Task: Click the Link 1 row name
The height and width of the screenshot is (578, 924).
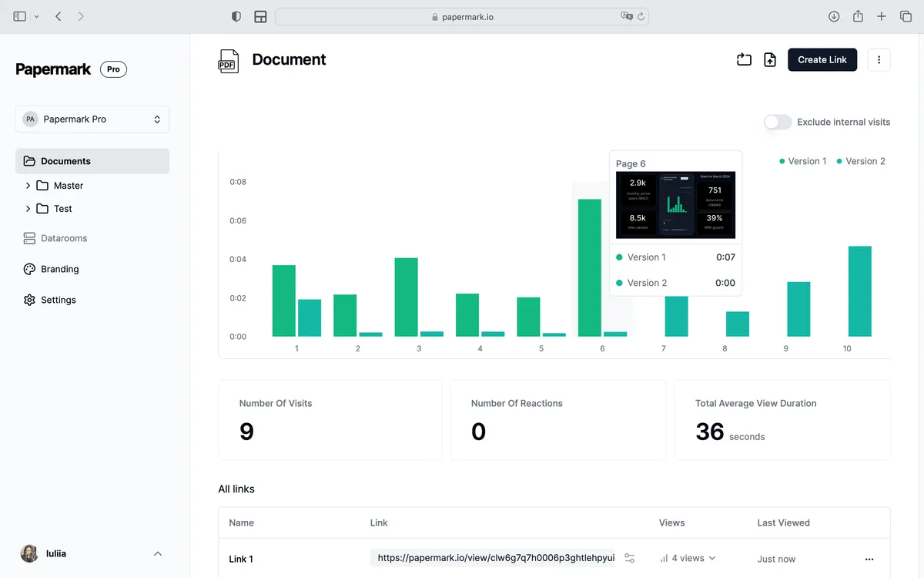Action: coord(241,559)
